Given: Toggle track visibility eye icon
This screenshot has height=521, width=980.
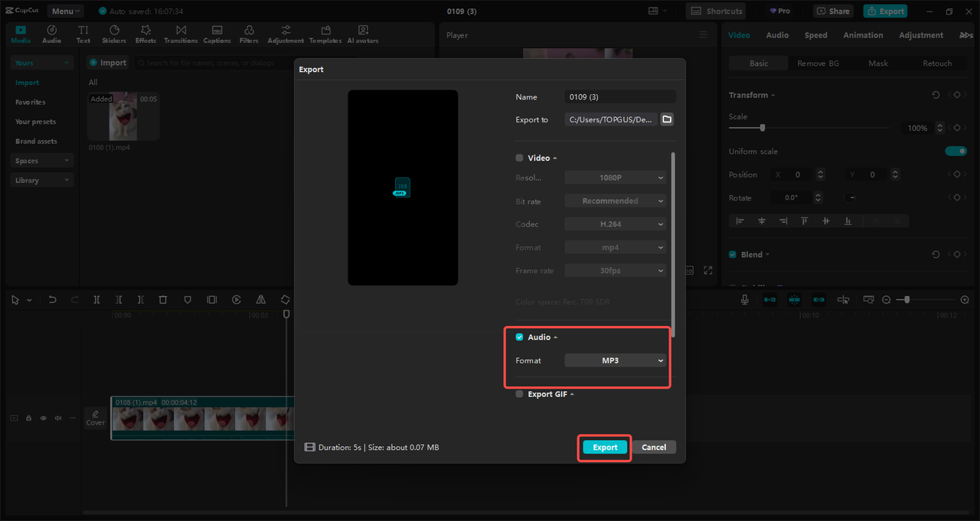Looking at the screenshot, I should point(43,418).
